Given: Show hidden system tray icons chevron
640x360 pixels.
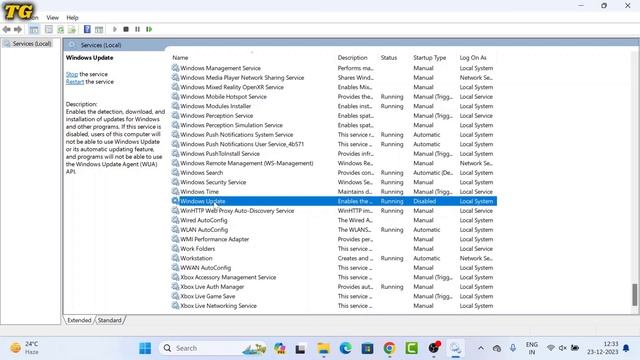Looking at the screenshot, I should pyautogui.click(x=481, y=348).
